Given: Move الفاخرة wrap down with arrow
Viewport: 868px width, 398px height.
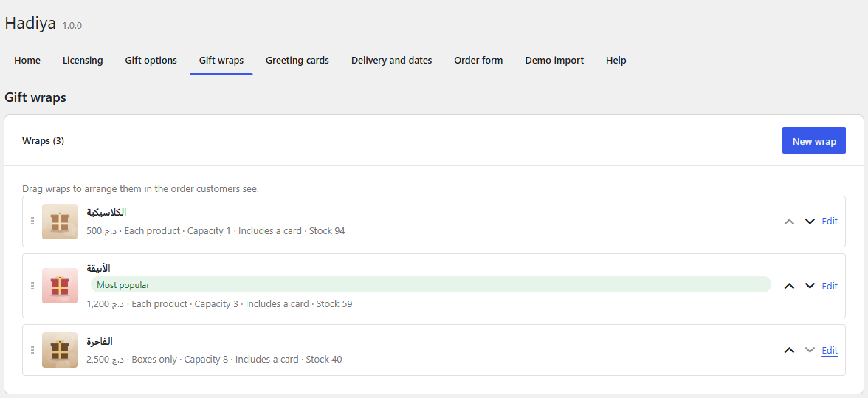Looking at the screenshot, I should click(810, 350).
